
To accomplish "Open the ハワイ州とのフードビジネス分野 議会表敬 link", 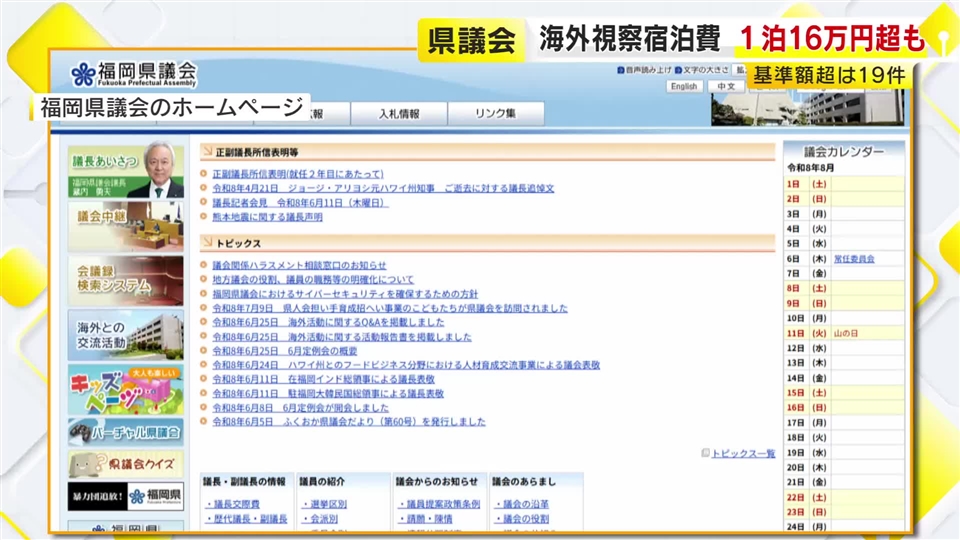I will [x=406, y=365].
